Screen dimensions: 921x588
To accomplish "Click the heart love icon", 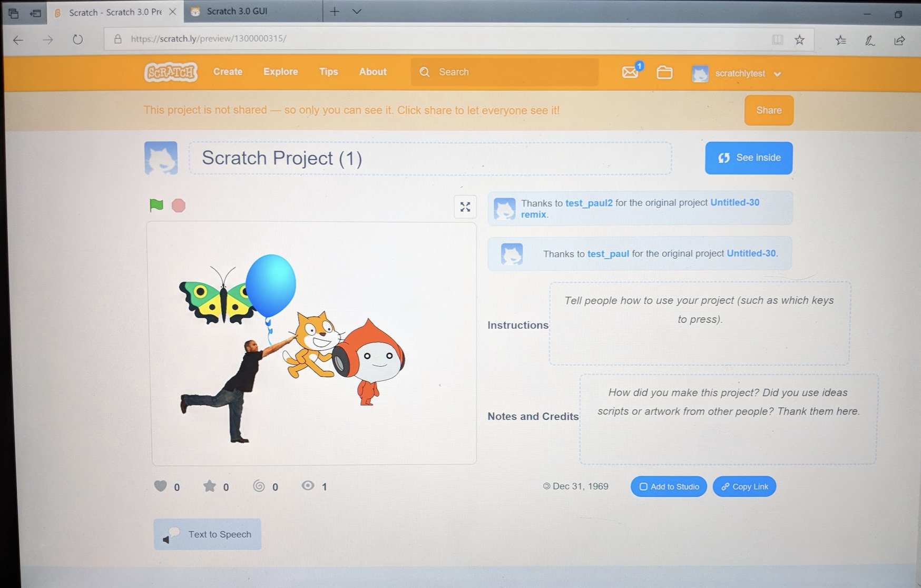I will [160, 486].
